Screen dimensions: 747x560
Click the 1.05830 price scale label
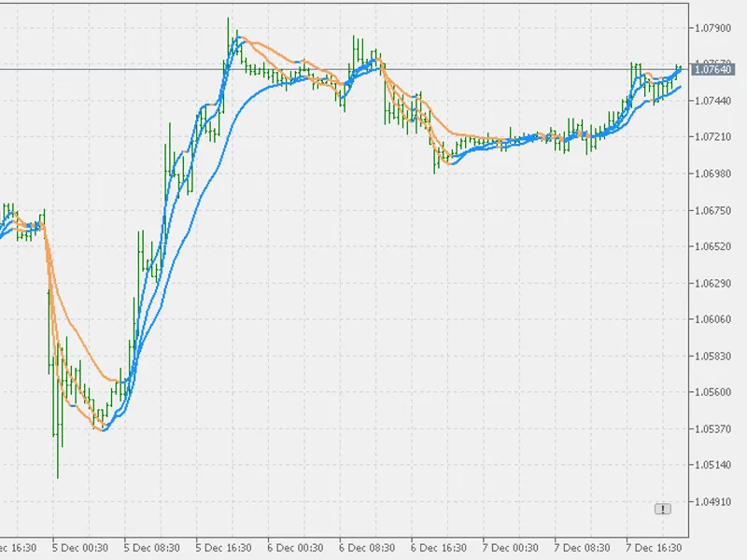tap(712, 357)
